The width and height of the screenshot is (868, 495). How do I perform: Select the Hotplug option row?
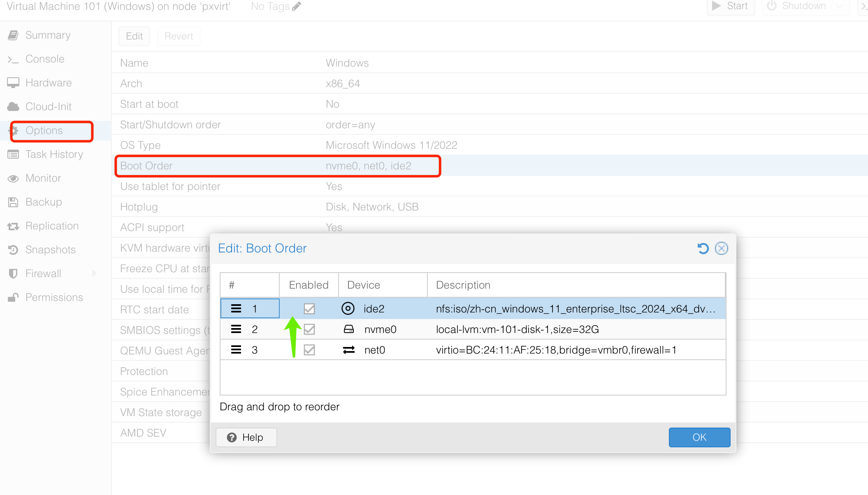pos(490,207)
